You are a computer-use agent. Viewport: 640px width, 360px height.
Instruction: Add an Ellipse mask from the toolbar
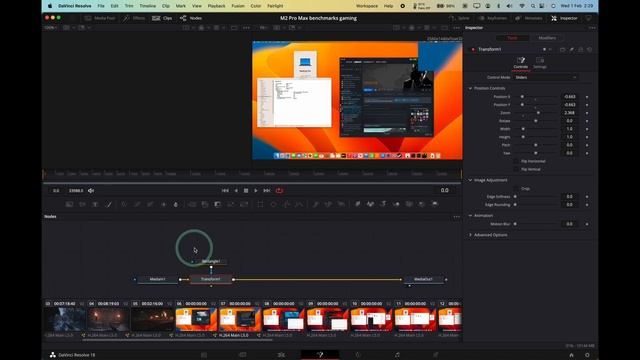(273, 204)
